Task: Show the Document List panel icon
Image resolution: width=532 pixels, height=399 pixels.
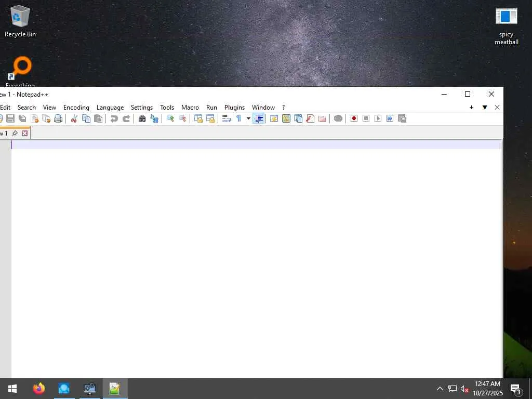Action: pos(298,118)
